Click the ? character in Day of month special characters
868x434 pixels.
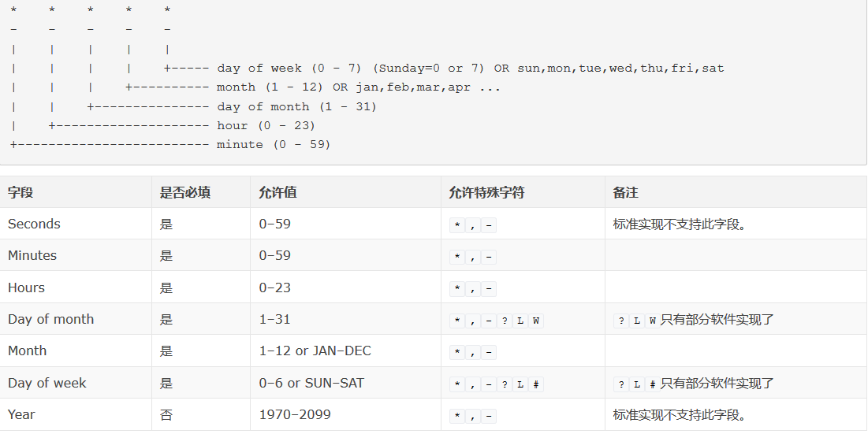[x=505, y=321]
